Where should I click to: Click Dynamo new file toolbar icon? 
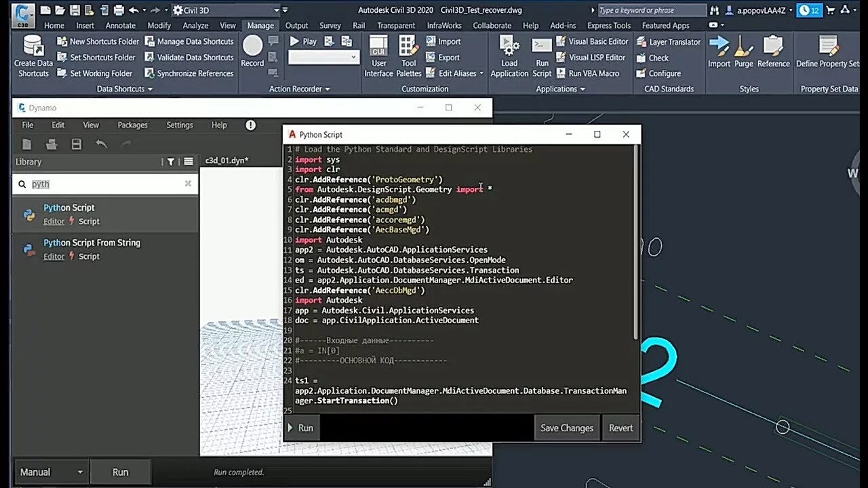click(x=27, y=144)
